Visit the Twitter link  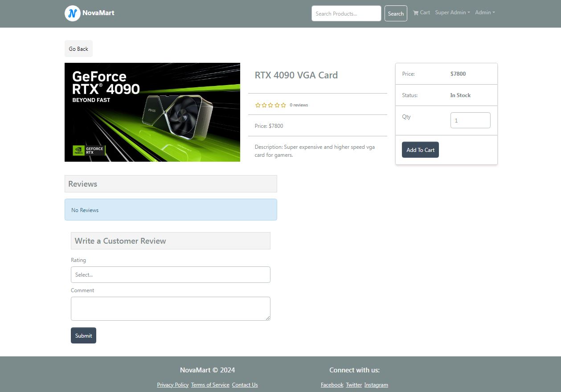(x=354, y=385)
